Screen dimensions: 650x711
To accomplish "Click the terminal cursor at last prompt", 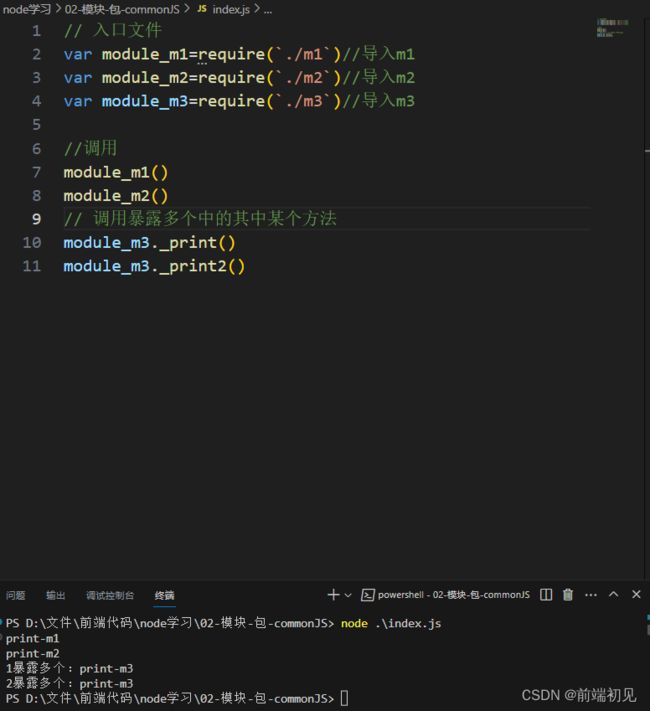I will coord(344,698).
